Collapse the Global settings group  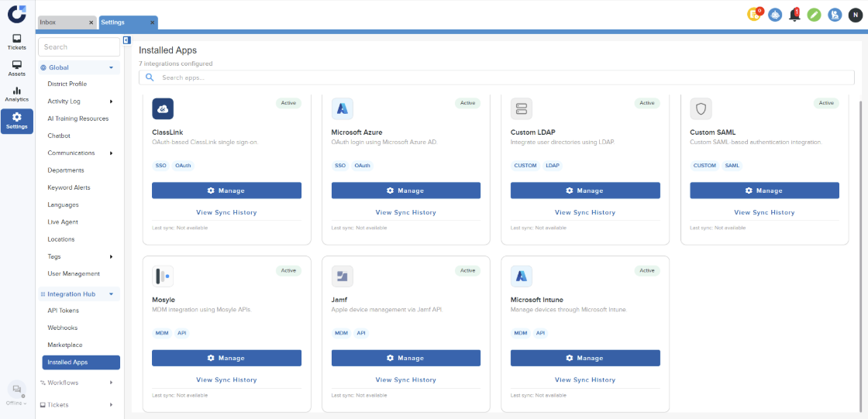pos(111,68)
